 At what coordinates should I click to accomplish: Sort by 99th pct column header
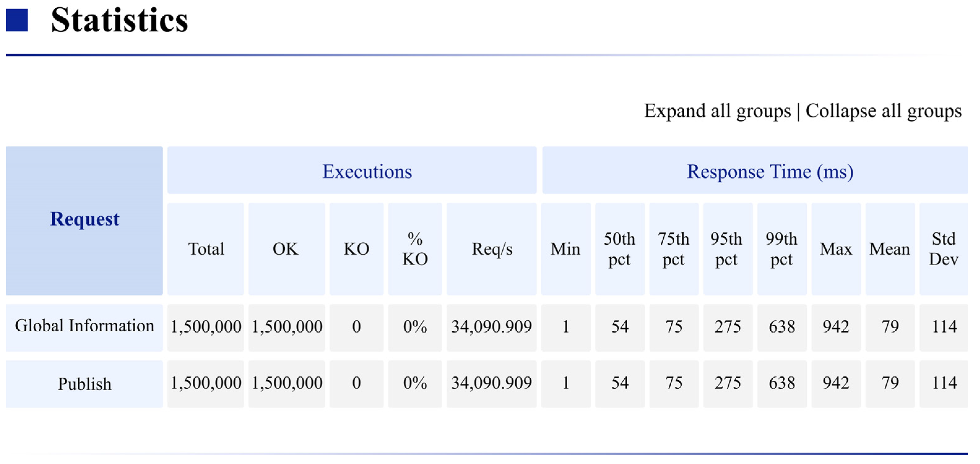point(782,249)
